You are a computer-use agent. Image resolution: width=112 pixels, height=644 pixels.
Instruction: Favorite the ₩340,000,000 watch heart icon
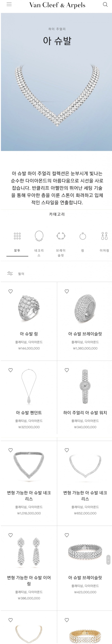[x=67, y=370]
